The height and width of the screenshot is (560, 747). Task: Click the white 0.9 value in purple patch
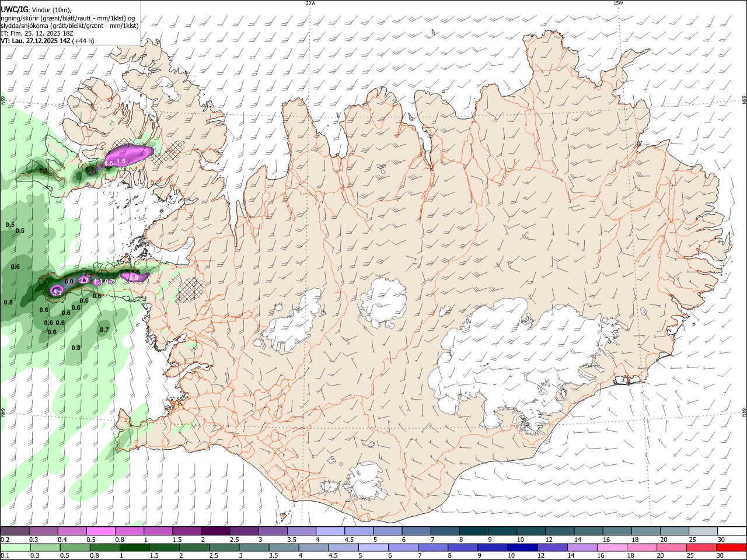[x=134, y=278]
